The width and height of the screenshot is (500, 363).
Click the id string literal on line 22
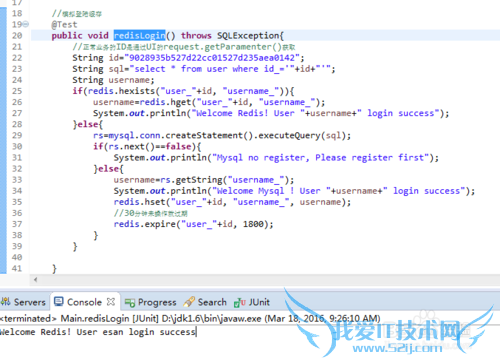pos(212,58)
